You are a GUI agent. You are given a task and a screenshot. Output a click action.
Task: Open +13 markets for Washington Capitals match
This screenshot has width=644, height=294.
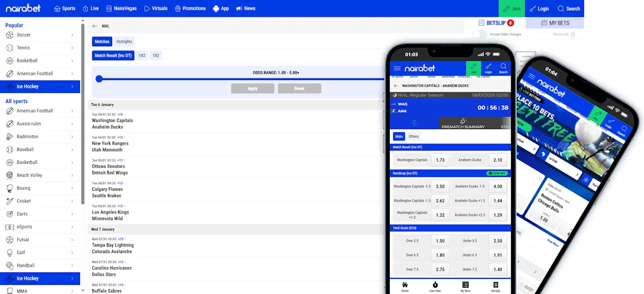(x=121, y=114)
